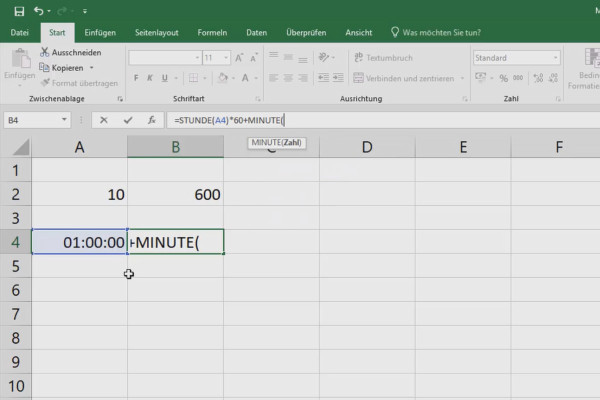Click the font name combo box
The image size is (600, 400).
pyautogui.click(x=165, y=58)
